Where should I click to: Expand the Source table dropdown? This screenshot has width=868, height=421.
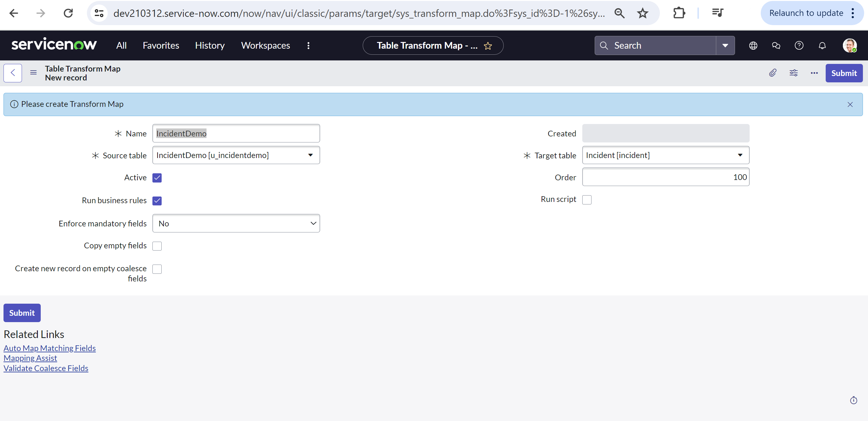pos(310,155)
